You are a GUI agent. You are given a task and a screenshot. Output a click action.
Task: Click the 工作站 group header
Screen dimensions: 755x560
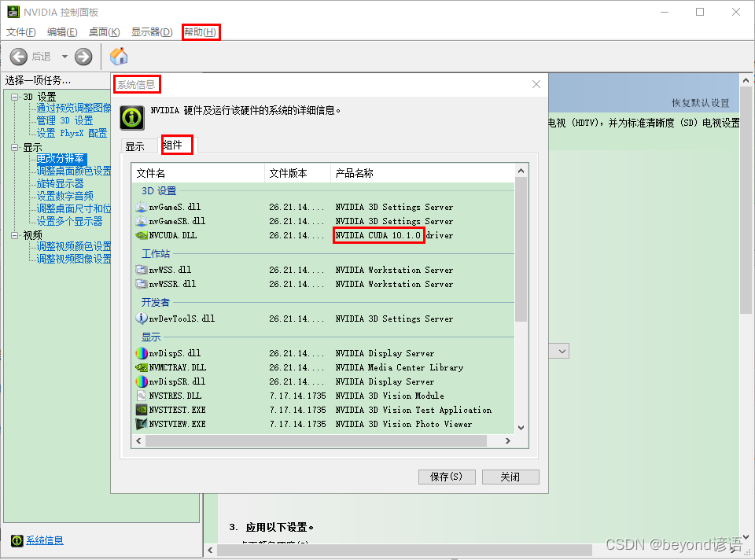156,254
